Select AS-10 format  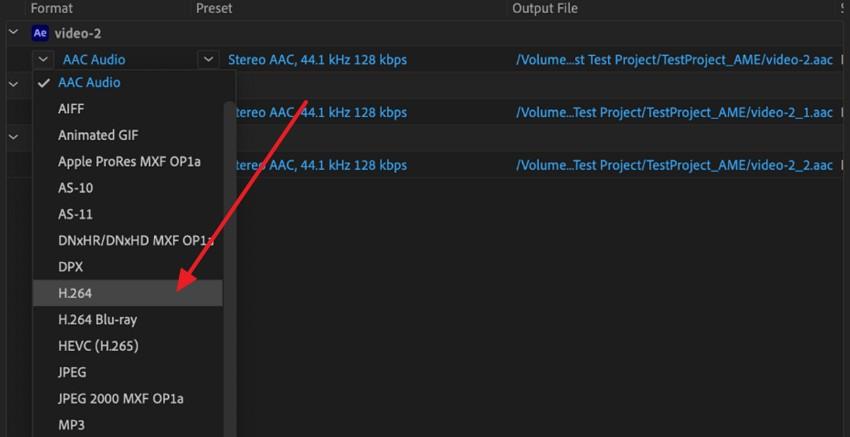[128, 188]
